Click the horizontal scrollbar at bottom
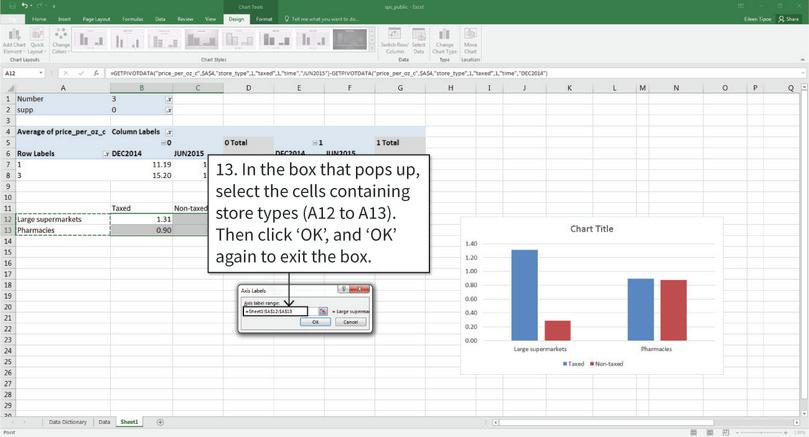The height and width of the screenshot is (437, 809). (x=606, y=422)
